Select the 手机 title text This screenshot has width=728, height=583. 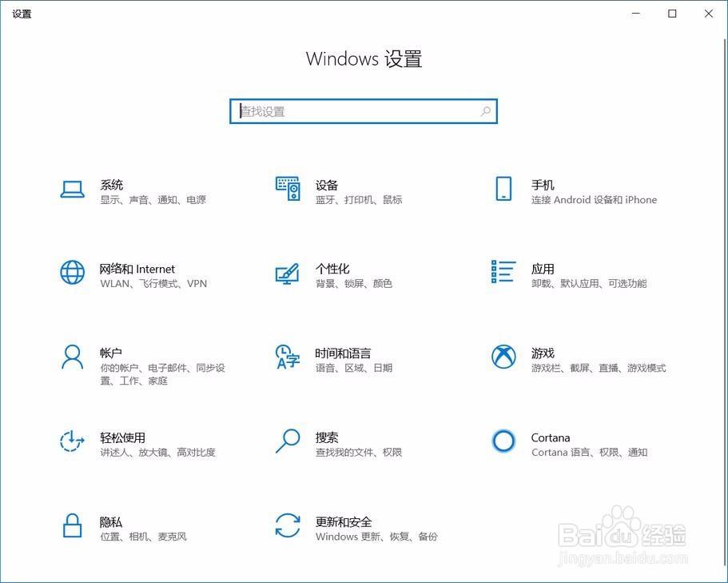(x=543, y=185)
